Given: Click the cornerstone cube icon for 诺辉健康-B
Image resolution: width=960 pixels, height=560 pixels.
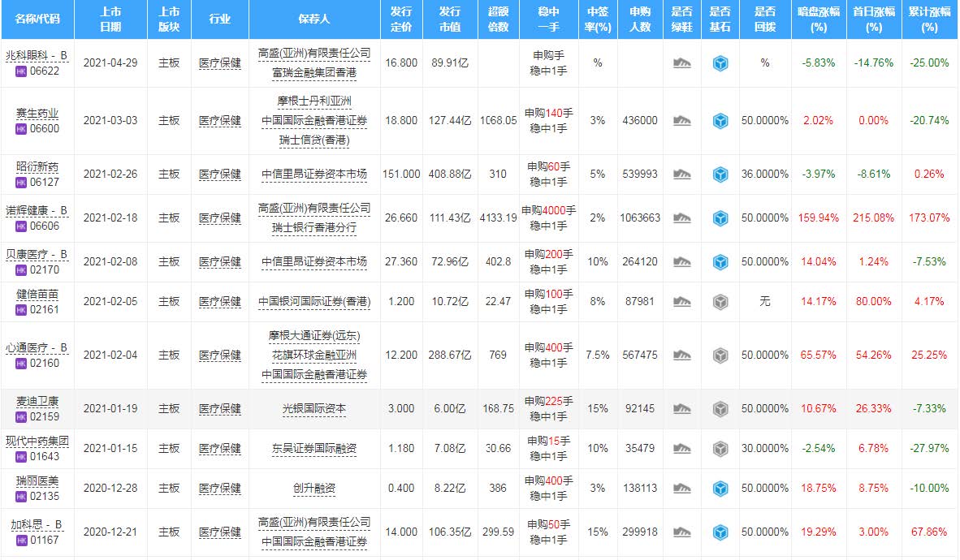Looking at the screenshot, I should 720,218.
